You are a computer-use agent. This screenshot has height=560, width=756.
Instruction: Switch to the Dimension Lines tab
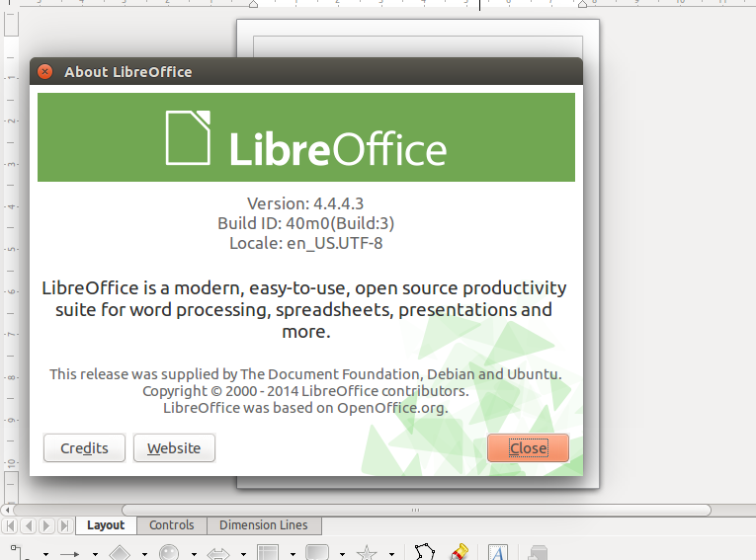[x=264, y=525]
